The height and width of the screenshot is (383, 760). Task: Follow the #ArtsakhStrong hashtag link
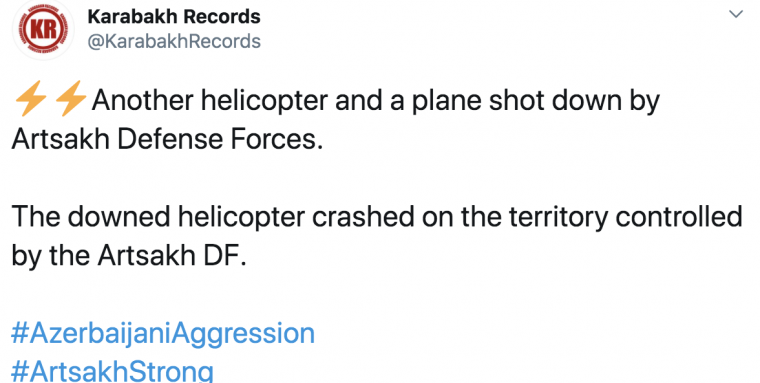point(112,371)
